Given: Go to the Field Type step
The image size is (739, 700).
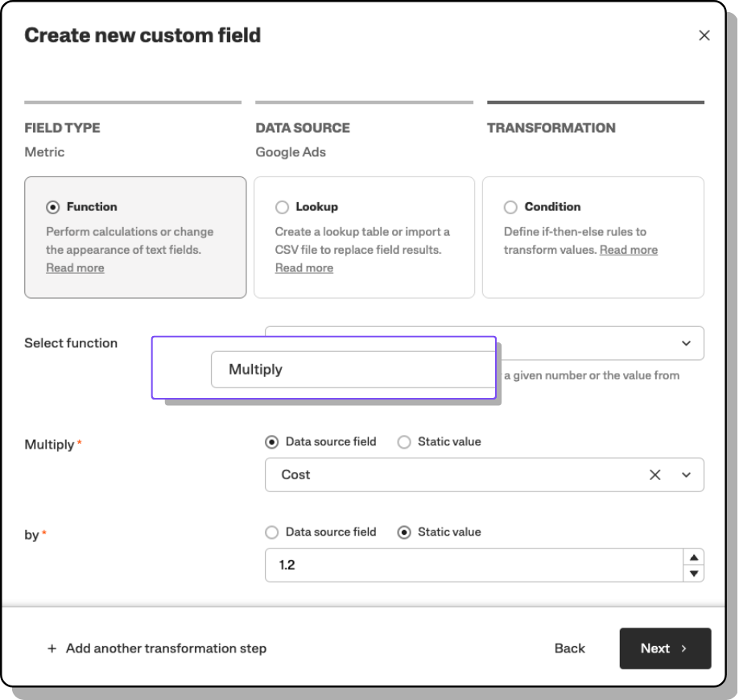Looking at the screenshot, I should 62,128.
